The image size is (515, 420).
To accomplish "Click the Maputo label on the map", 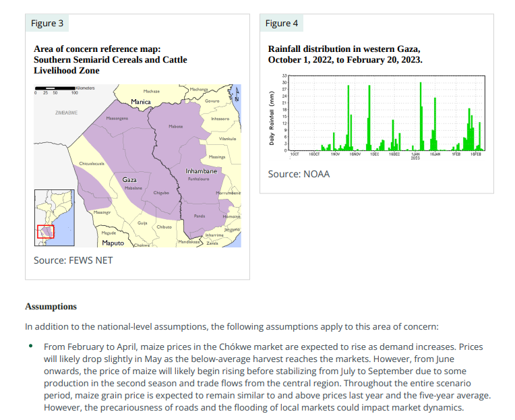I will [x=112, y=243].
